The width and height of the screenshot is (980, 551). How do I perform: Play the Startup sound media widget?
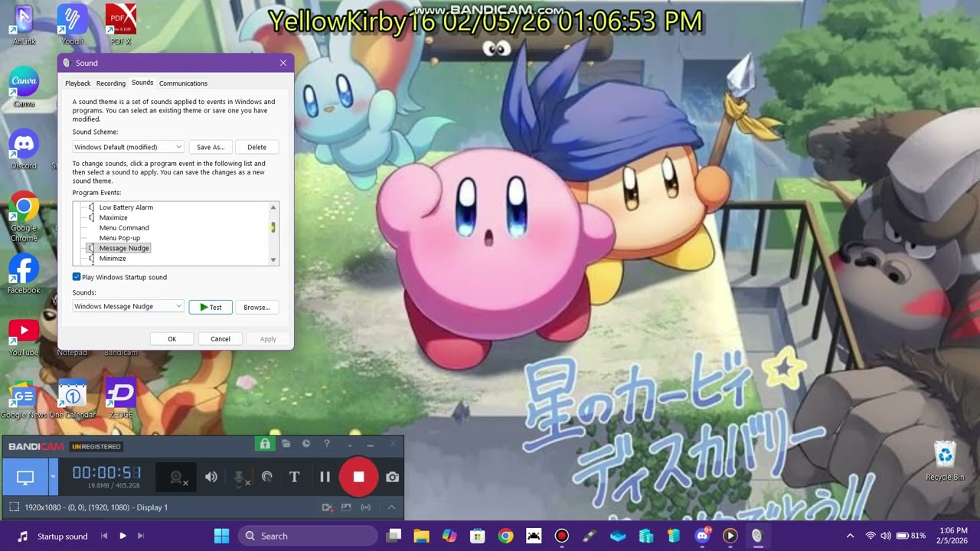pos(122,536)
